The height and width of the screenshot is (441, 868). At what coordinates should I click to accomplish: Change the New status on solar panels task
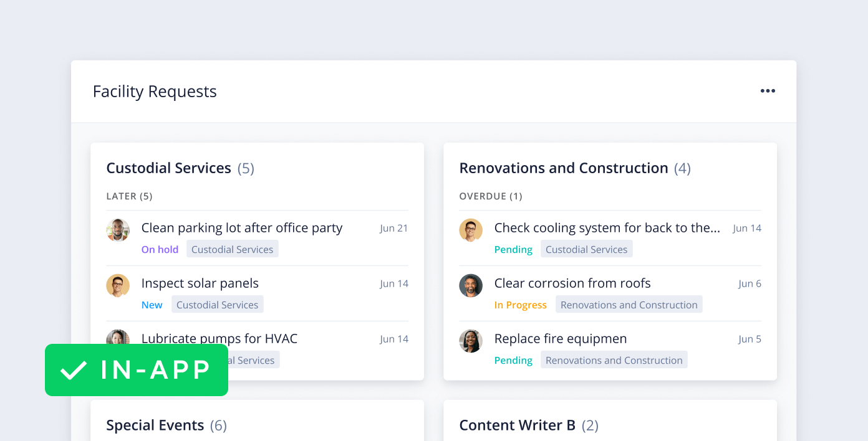(152, 305)
